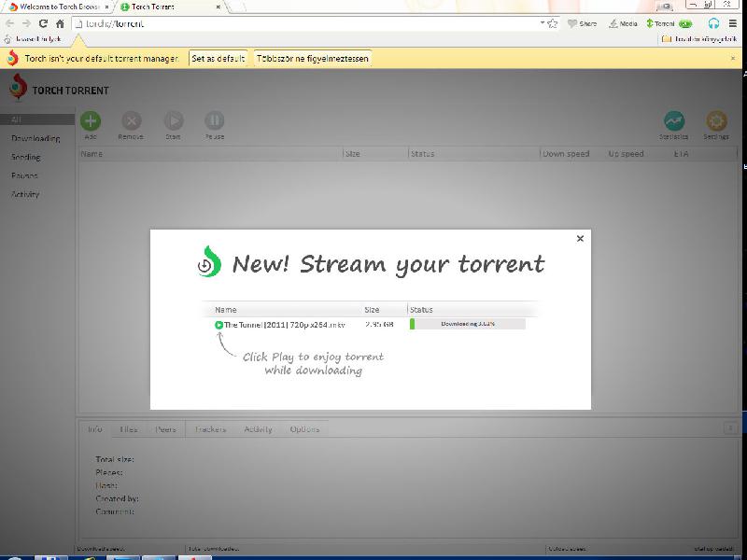Viewport: 747px width, 560px height.
Task: Click the browser Back arrow
Action: [10, 23]
